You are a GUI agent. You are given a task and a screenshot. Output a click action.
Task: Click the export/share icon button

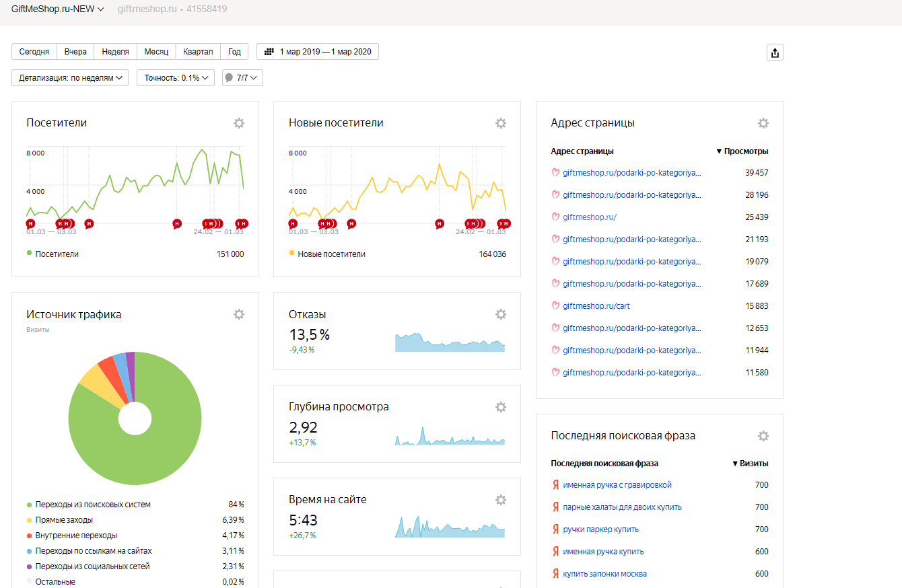(x=775, y=52)
